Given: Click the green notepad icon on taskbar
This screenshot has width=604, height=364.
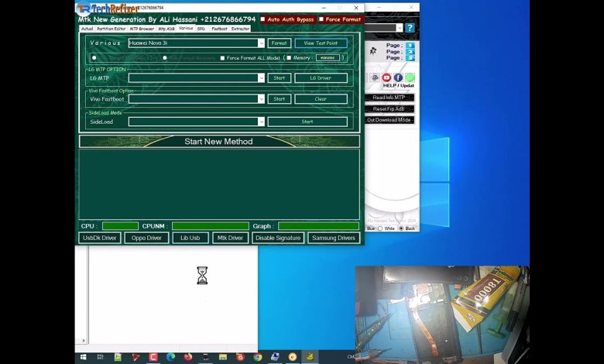Looking at the screenshot, I should click(118, 357).
